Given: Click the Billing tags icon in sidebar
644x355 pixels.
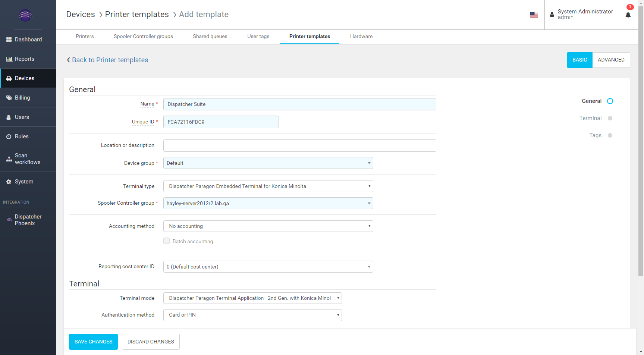Looking at the screenshot, I should click(9, 98).
